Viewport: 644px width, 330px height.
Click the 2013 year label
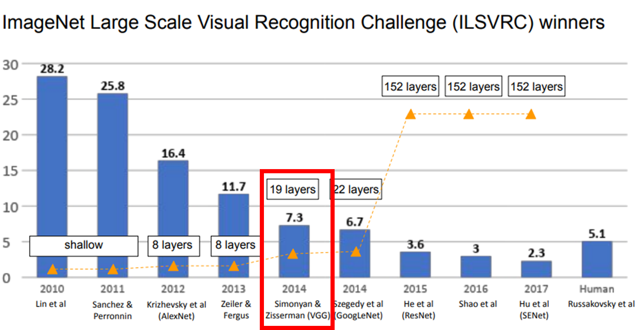234,289
